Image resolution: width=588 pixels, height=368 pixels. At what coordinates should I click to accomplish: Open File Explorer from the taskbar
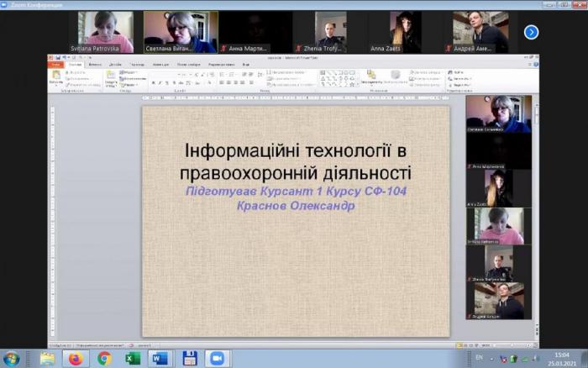tap(48, 359)
